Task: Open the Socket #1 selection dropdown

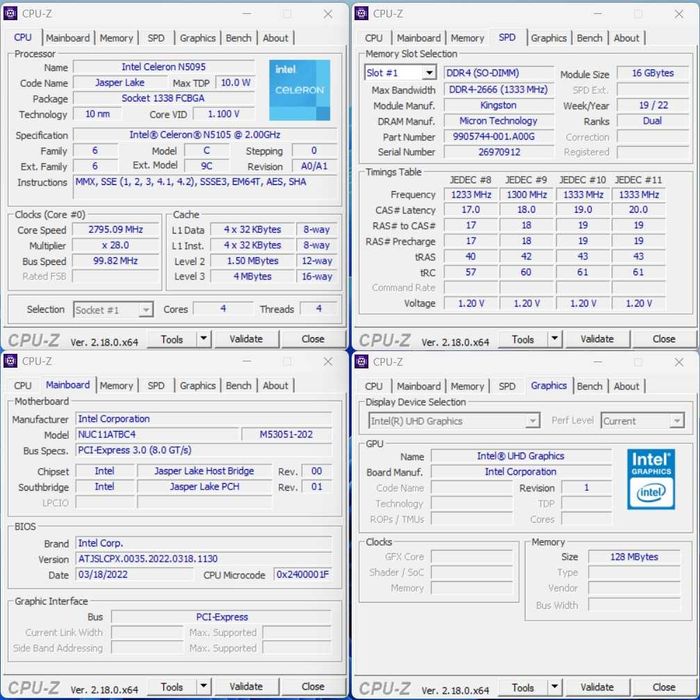Action: (x=113, y=310)
